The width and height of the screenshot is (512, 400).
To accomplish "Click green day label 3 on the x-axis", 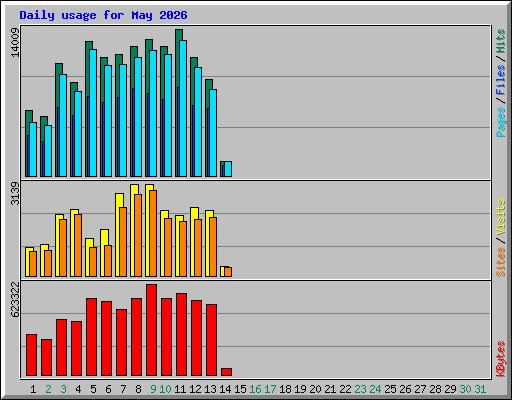I will 63,389.
